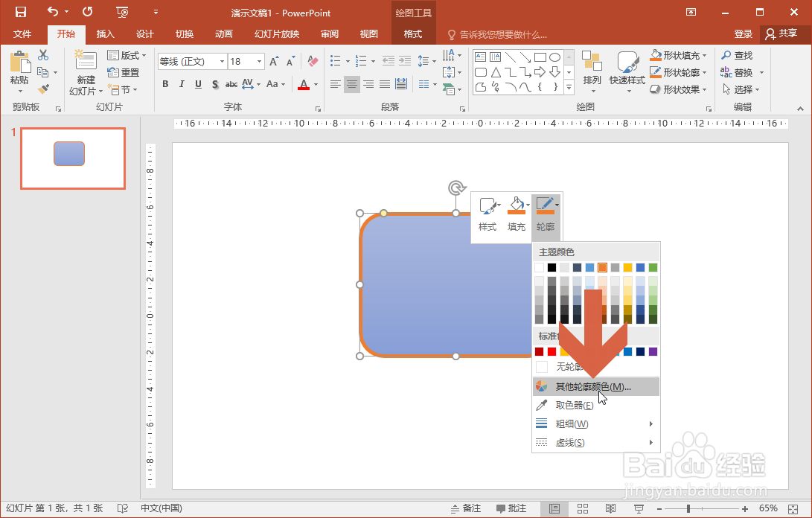Start slideshow from beginning icon
The image size is (812, 518).
[x=122, y=12]
